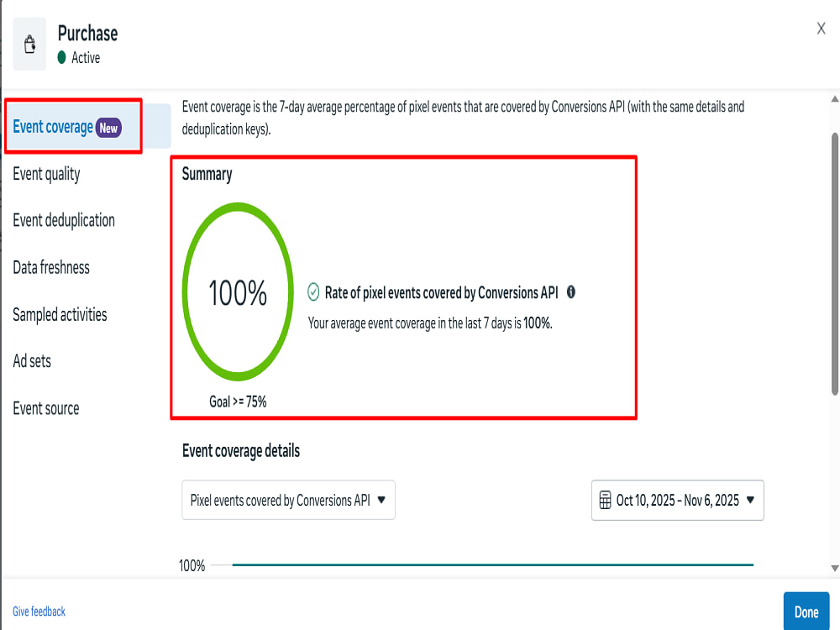Open the Pixel events covered by Conversions API dropdown
Screen dimensions: 840x630
point(288,500)
